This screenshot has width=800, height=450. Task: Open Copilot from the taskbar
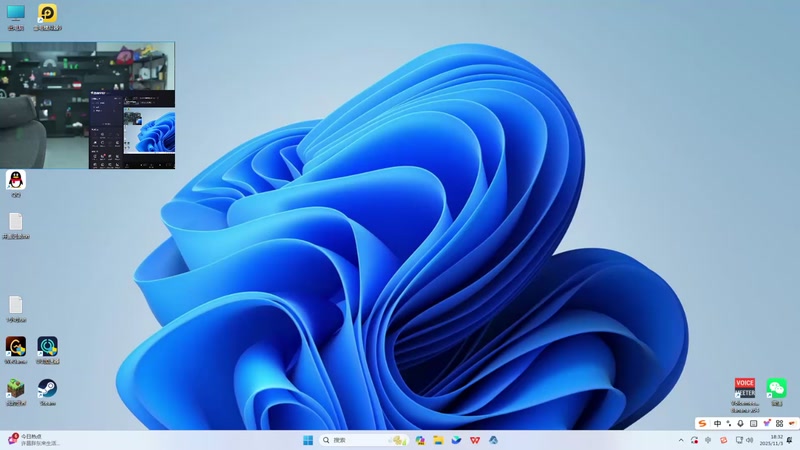(x=420, y=440)
